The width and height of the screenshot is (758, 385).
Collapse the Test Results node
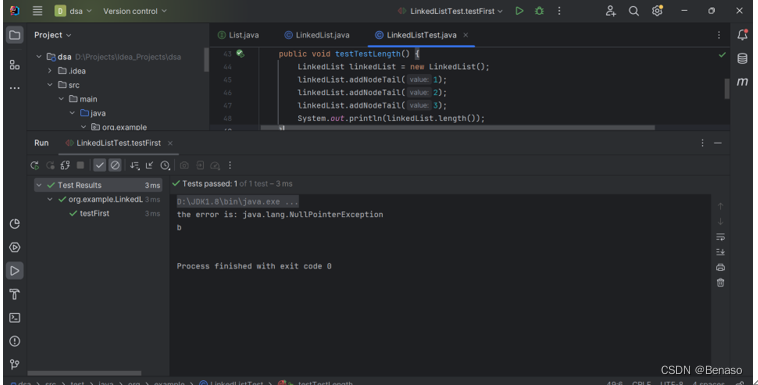pyautogui.click(x=39, y=185)
